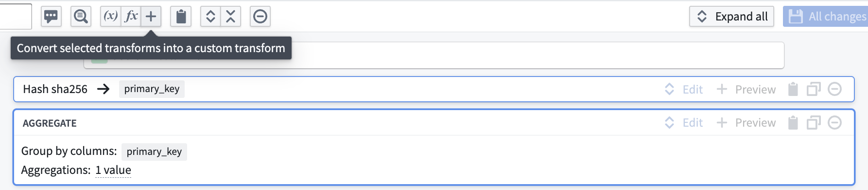Click the All changes saved button
Screen dimensions: 868x190
click(825, 17)
